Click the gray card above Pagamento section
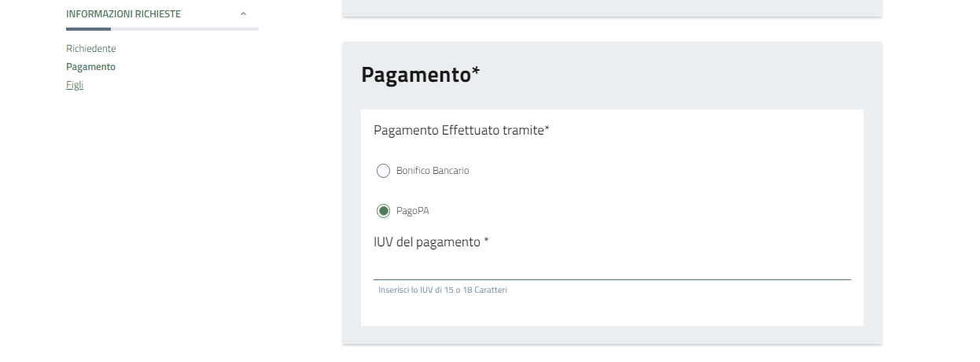The width and height of the screenshot is (980, 362). coord(612,7)
